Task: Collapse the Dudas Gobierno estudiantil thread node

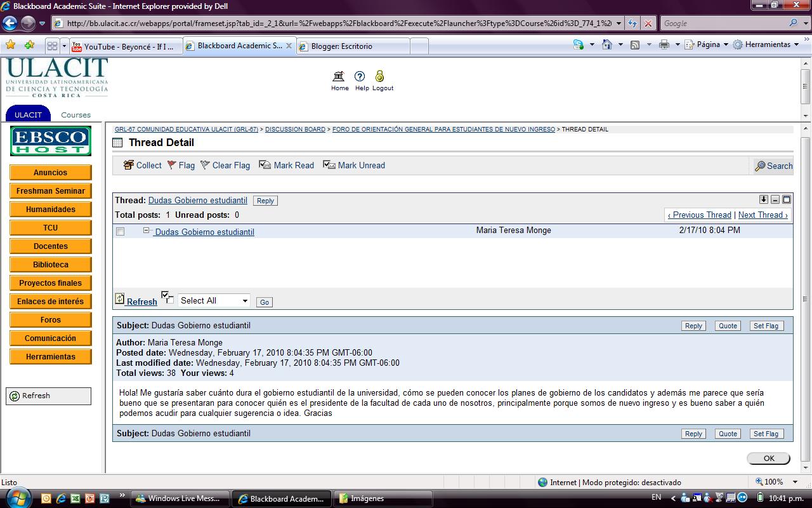Action: (146, 231)
